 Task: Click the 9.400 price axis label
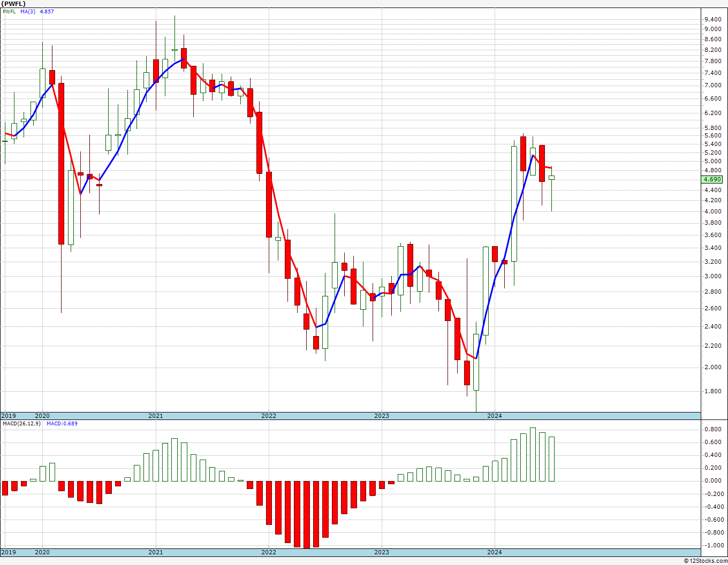pyautogui.click(x=714, y=19)
